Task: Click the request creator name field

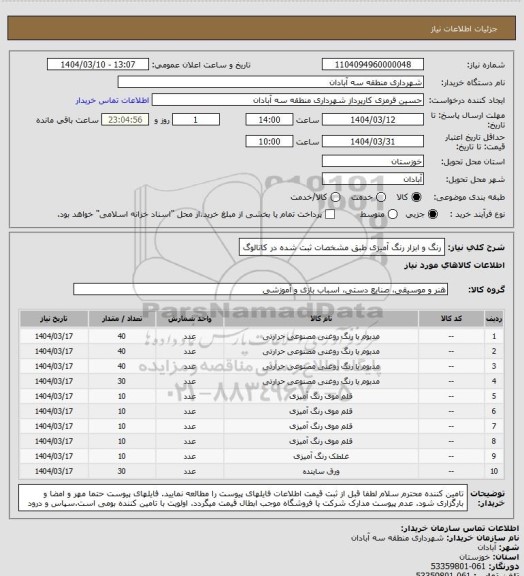Action: 288,100
